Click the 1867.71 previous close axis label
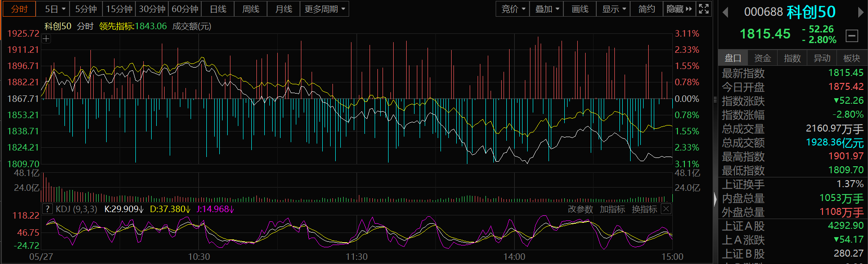The width and height of the screenshot is (868, 264). pyautogui.click(x=23, y=99)
